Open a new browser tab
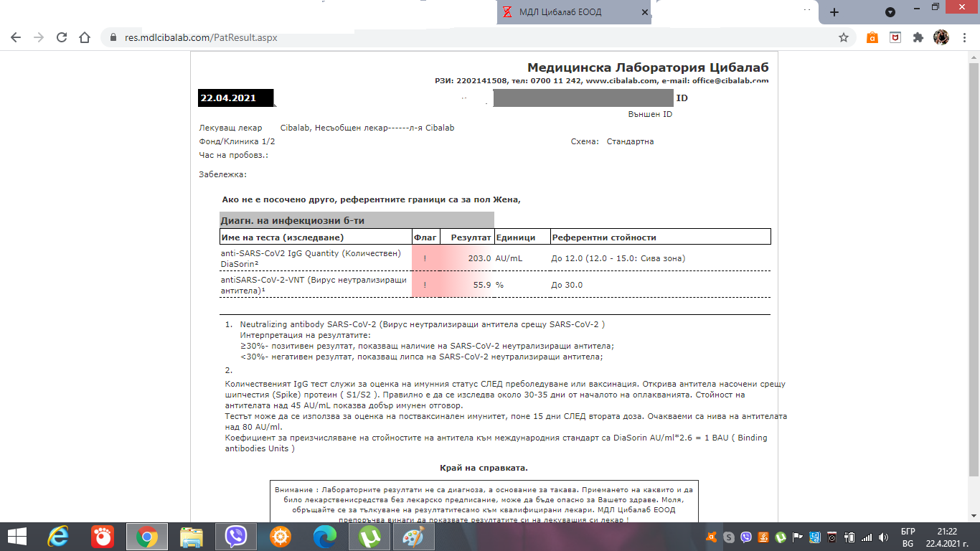 click(834, 12)
